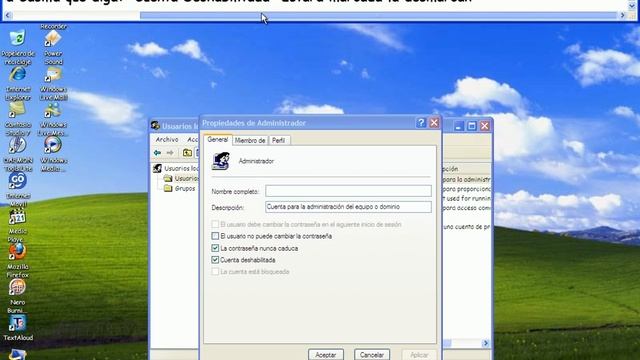Toggle 'El usuario no puede cambiar la contraseña'
This screenshot has height=360, width=640.
(x=215, y=236)
